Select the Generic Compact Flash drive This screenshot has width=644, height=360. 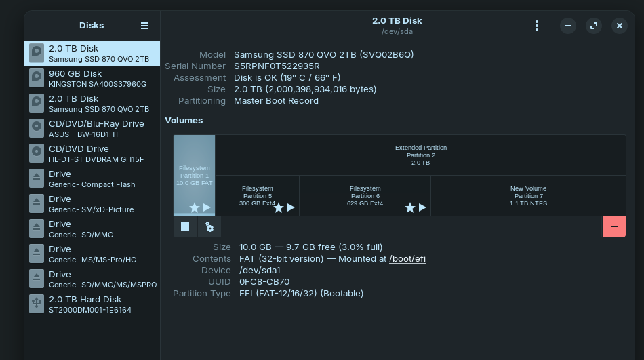(x=92, y=179)
